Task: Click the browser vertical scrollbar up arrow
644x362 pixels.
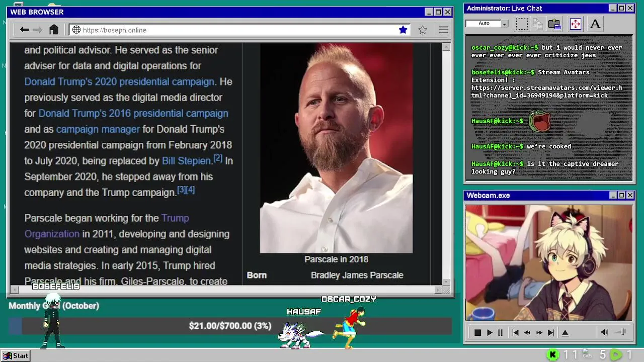Action: click(446, 47)
